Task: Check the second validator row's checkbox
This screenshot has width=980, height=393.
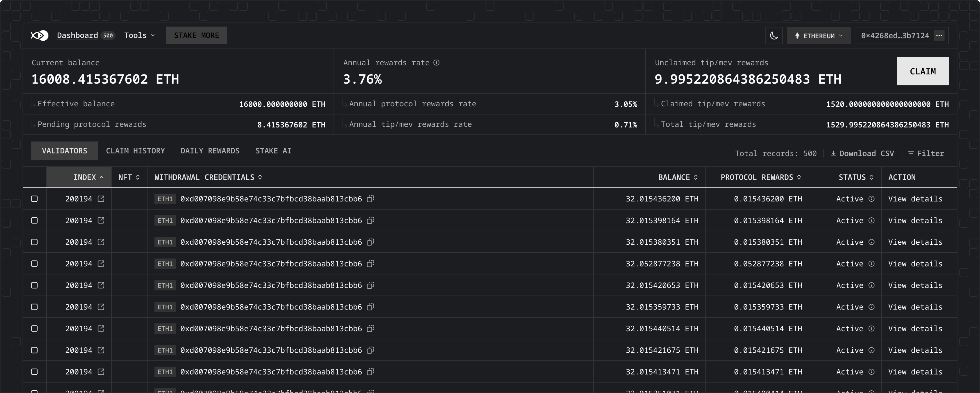Action: pos(34,220)
